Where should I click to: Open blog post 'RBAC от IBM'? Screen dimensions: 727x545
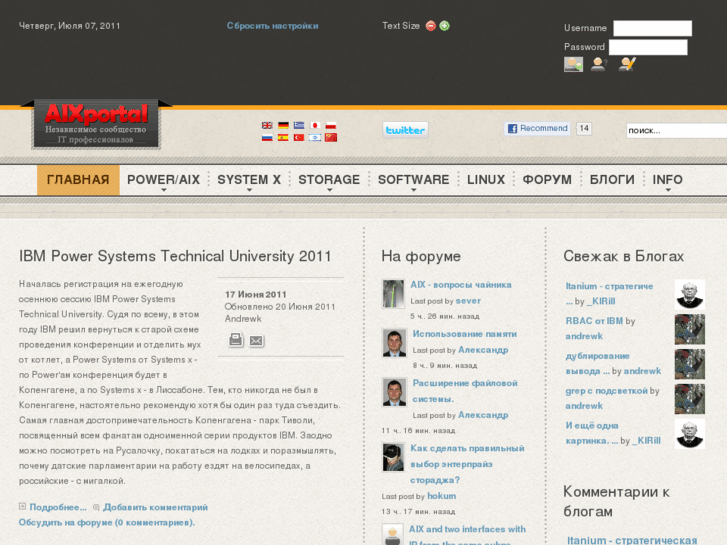coord(594,321)
